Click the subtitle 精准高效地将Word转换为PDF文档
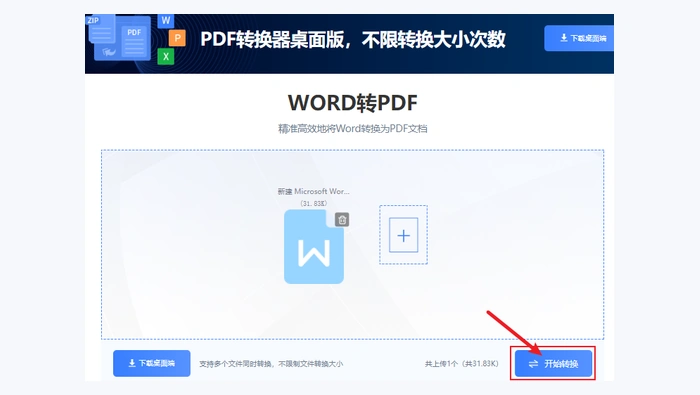 click(353, 129)
